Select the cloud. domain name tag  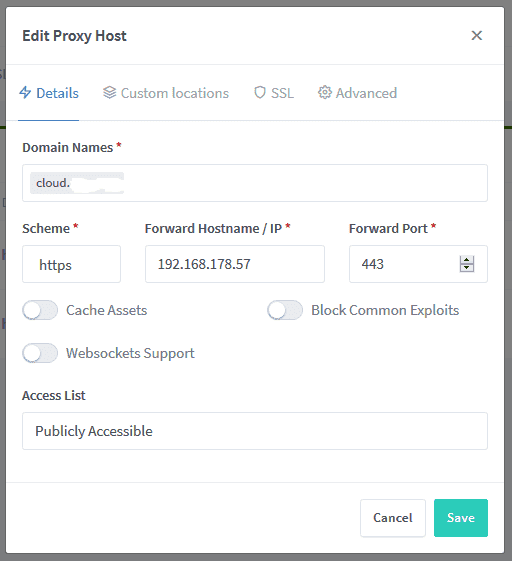click(77, 183)
